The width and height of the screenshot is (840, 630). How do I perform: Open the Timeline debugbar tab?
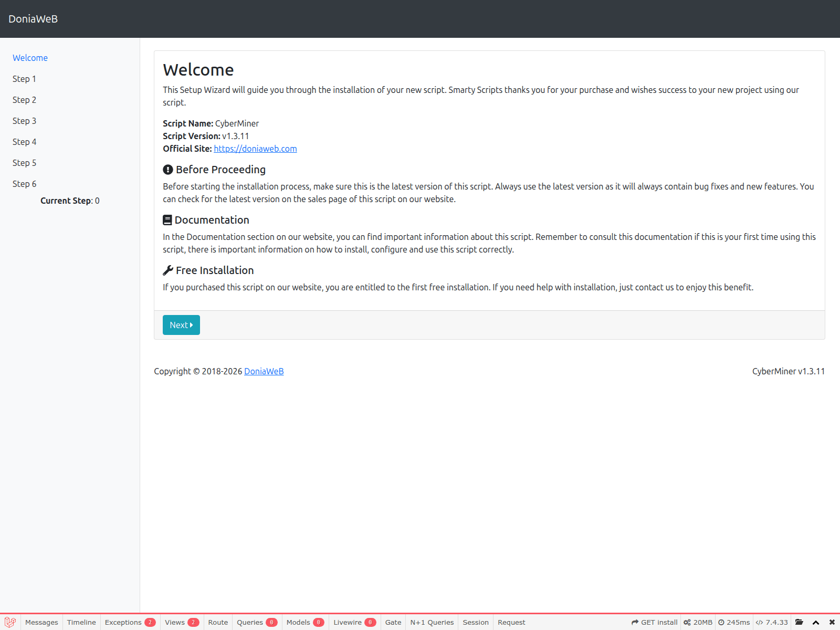click(81, 622)
